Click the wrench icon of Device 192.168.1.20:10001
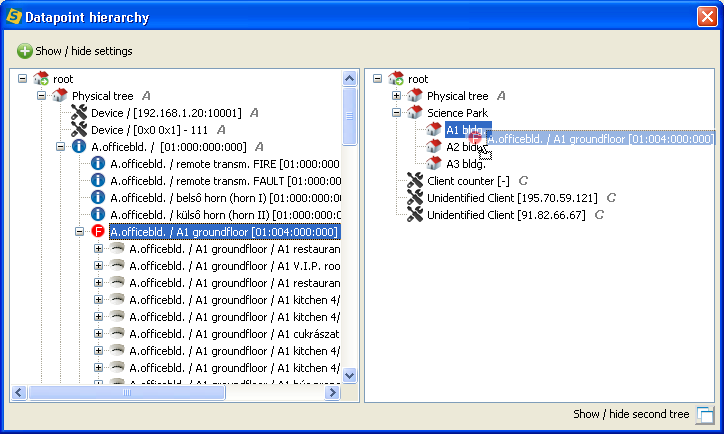724x434 pixels. point(79,113)
